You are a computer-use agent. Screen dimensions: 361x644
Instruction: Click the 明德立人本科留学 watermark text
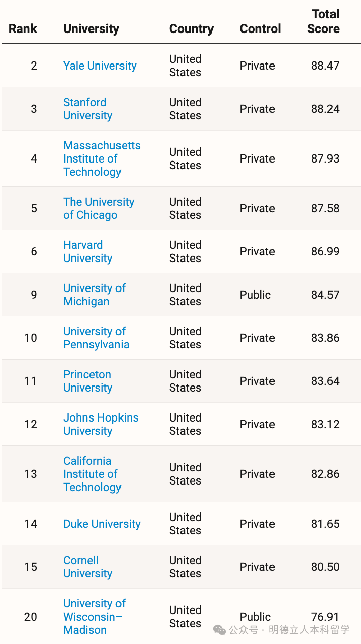point(309,630)
